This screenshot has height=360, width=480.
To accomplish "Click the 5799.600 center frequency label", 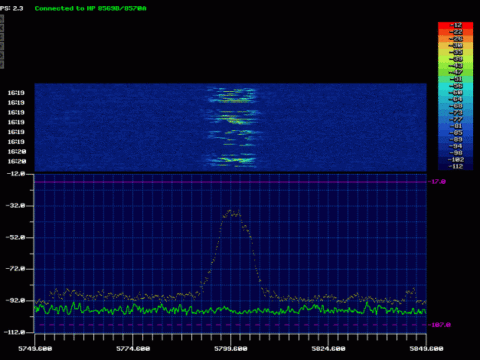I will [x=231, y=349].
